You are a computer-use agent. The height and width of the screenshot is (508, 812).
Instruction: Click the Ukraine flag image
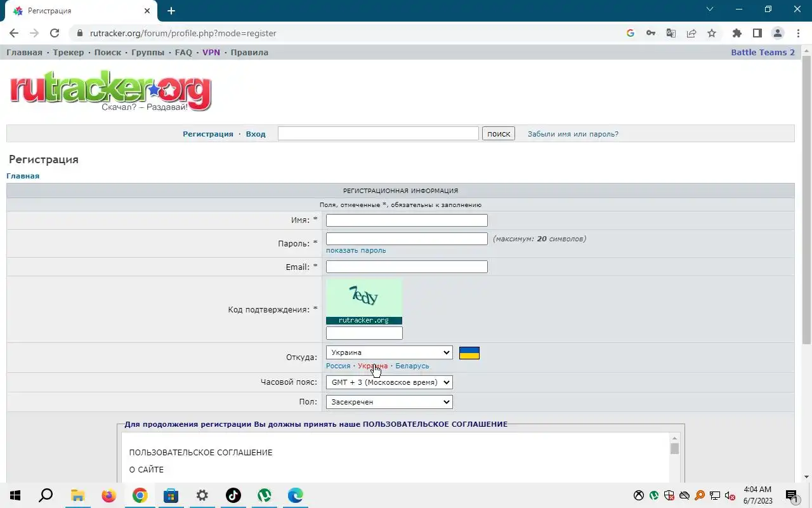coord(469,353)
